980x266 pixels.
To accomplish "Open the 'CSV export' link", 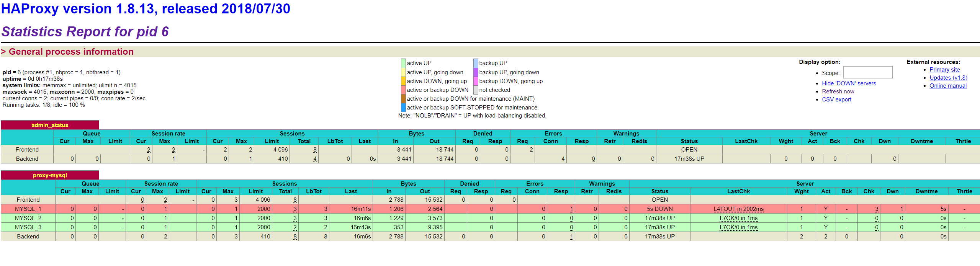I will pyautogui.click(x=836, y=100).
